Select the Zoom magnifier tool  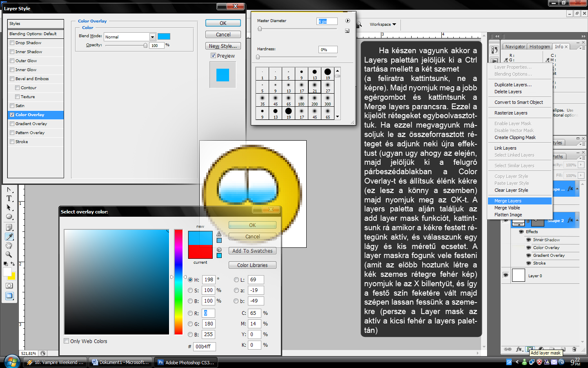9,254
